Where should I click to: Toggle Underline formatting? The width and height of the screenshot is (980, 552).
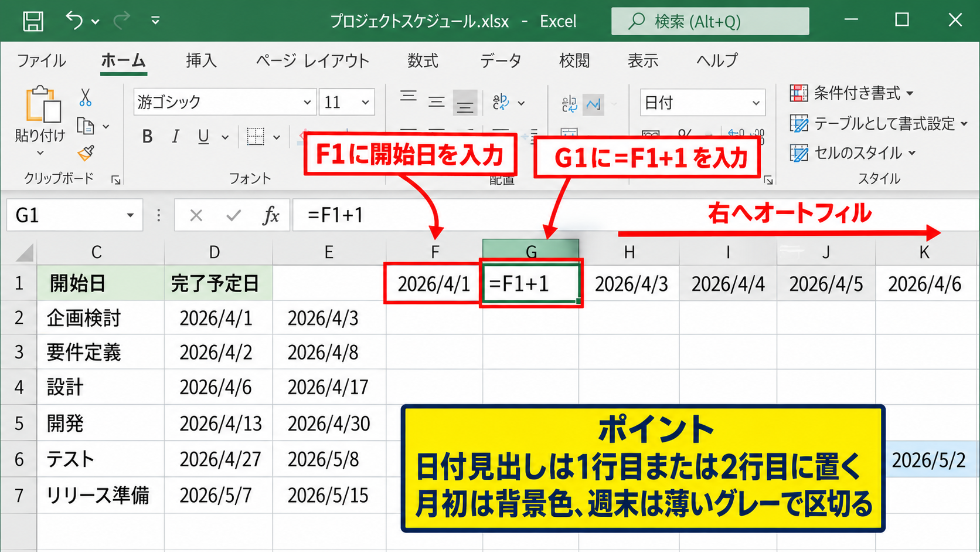(x=203, y=137)
